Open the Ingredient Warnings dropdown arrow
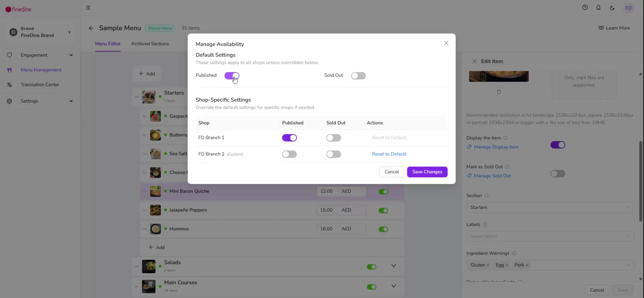Image resolution: width=644 pixels, height=298 pixels. (628, 265)
